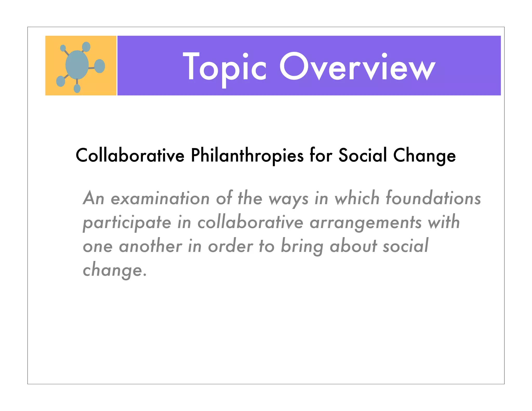Click the word 'Philanthropies' in the heading

247,156
